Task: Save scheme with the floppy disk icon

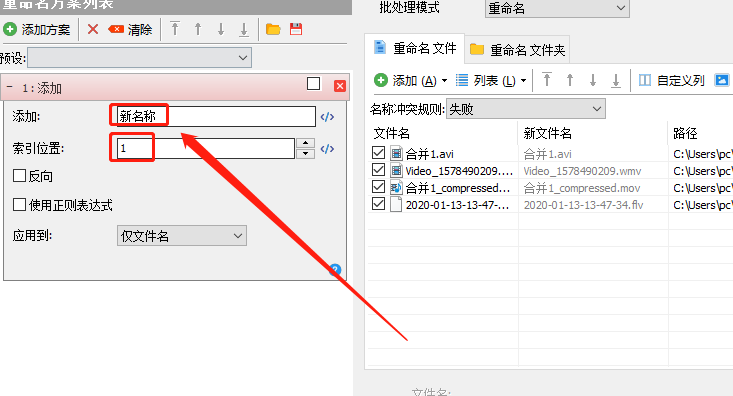Action: [x=296, y=29]
